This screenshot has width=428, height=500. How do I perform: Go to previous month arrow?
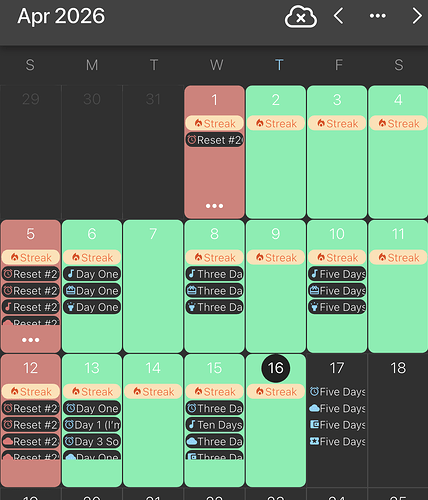pyautogui.click(x=338, y=16)
